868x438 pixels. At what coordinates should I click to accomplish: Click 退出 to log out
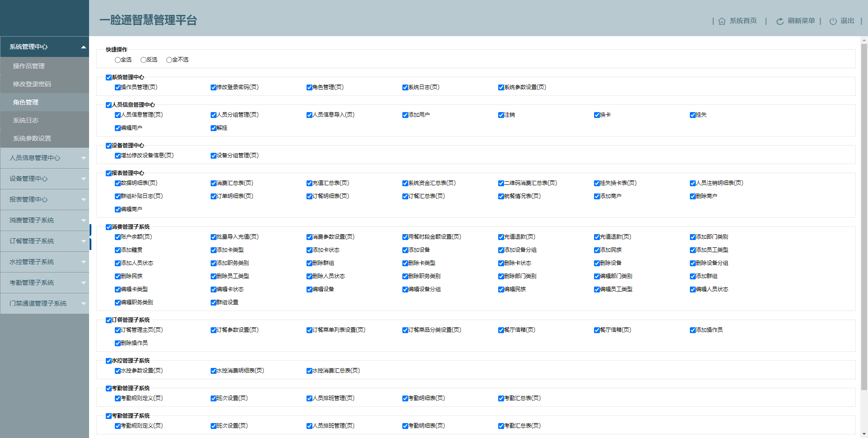(847, 21)
